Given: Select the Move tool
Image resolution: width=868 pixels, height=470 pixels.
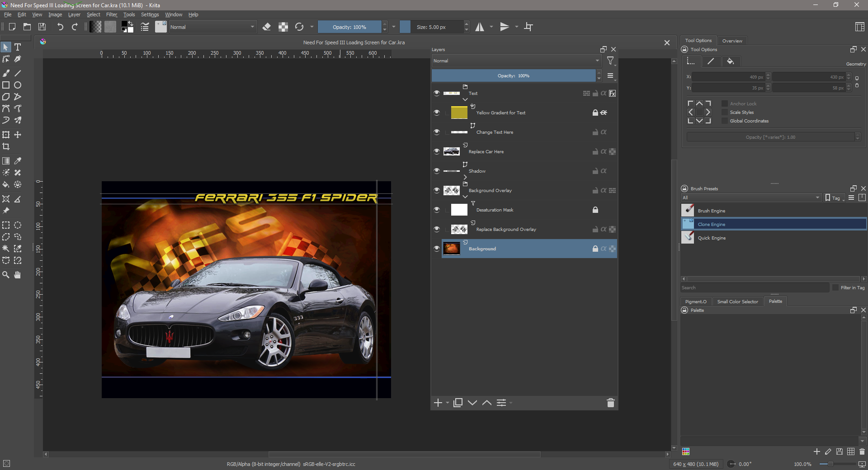Looking at the screenshot, I should 18,135.
